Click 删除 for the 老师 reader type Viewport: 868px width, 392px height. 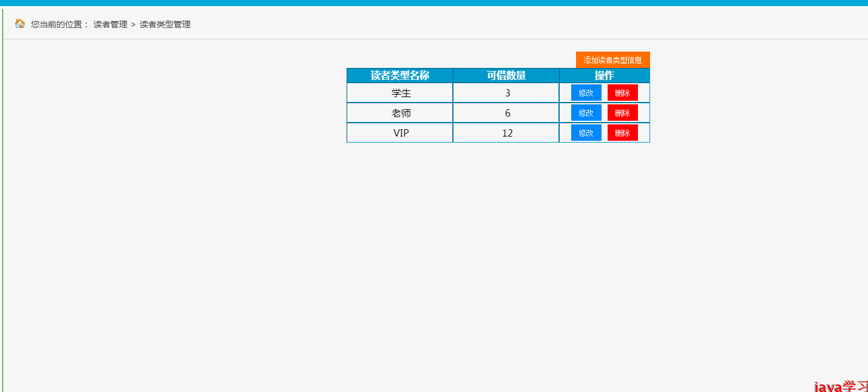pyautogui.click(x=622, y=112)
